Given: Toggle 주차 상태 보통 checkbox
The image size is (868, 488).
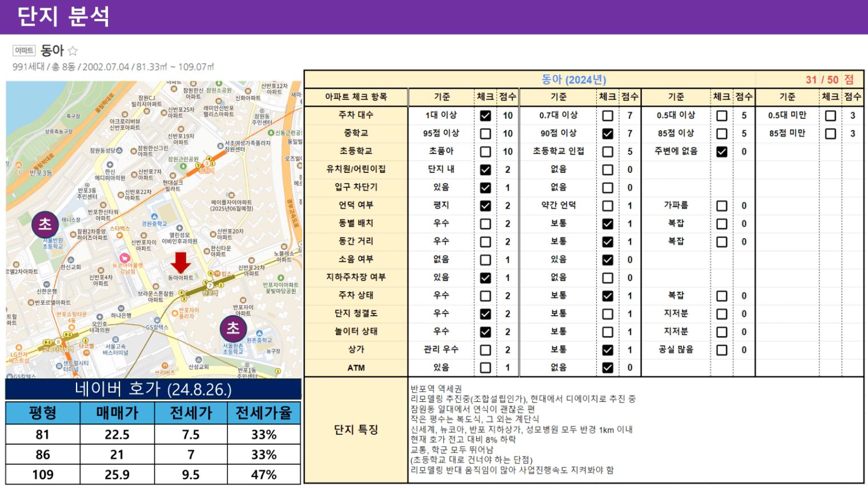Looking at the screenshot, I should [608, 296].
